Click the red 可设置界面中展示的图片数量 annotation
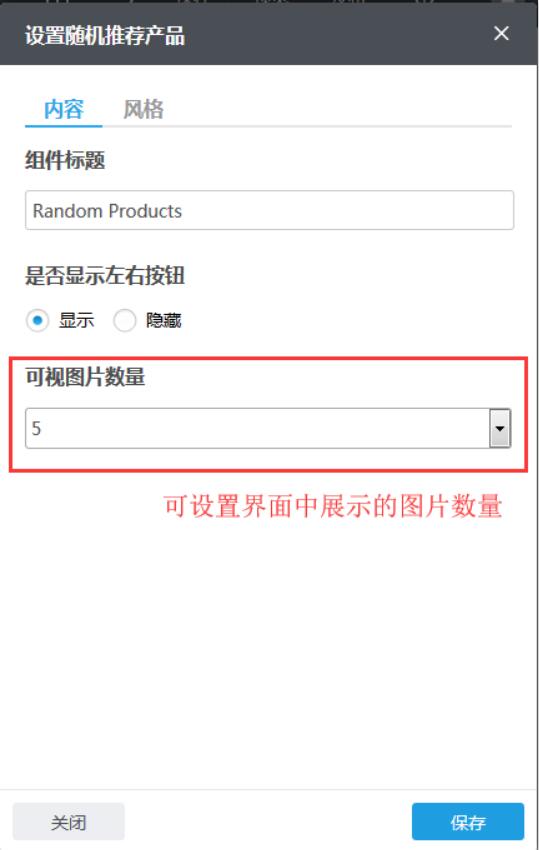The height and width of the screenshot is (850, 539). click(333, 506)
